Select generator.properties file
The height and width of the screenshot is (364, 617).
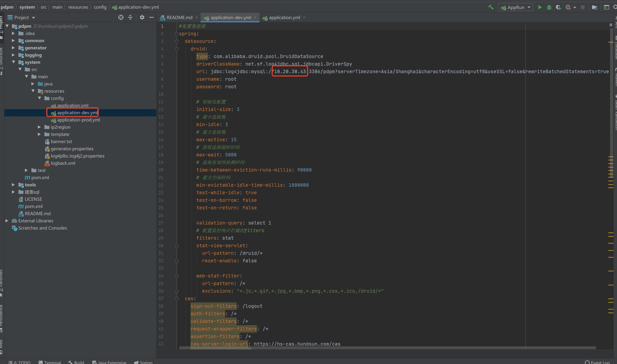tap(69, 149)
